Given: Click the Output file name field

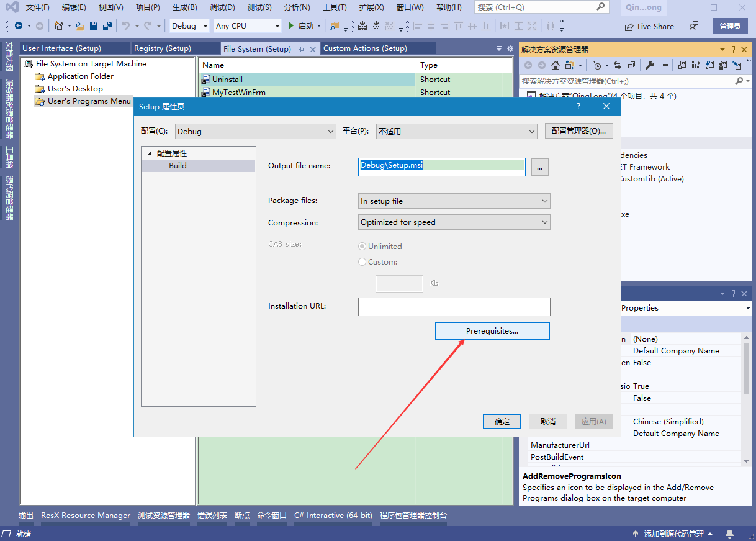Looking at the screenshot, I should [442, 166].
